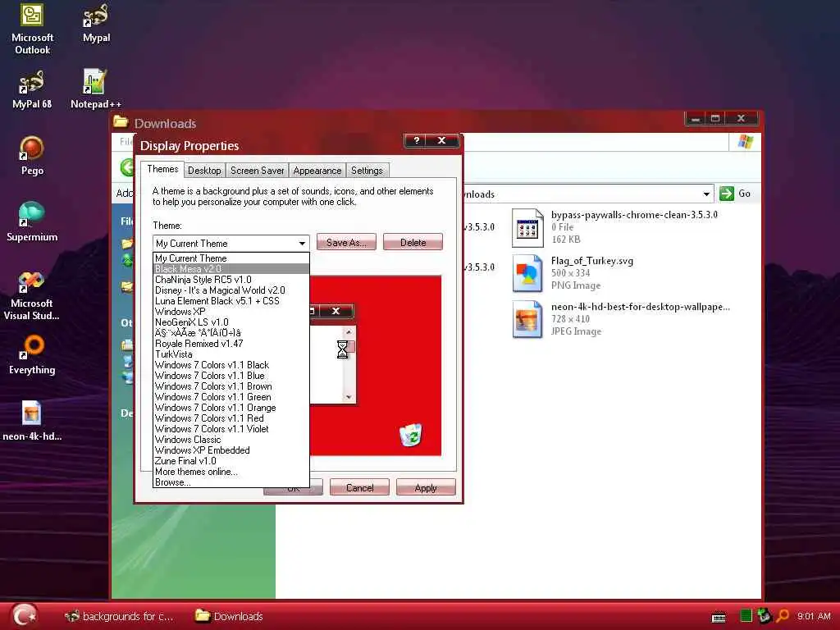Choose Royale Remixed v1.47 theme
This screenshot has width=840, height=630.
click(x=231, y=344)
